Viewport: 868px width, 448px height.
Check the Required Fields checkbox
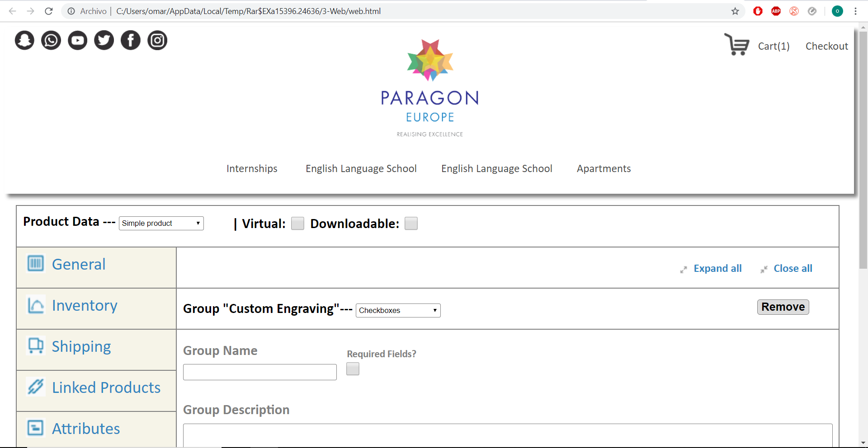(353, 369)
